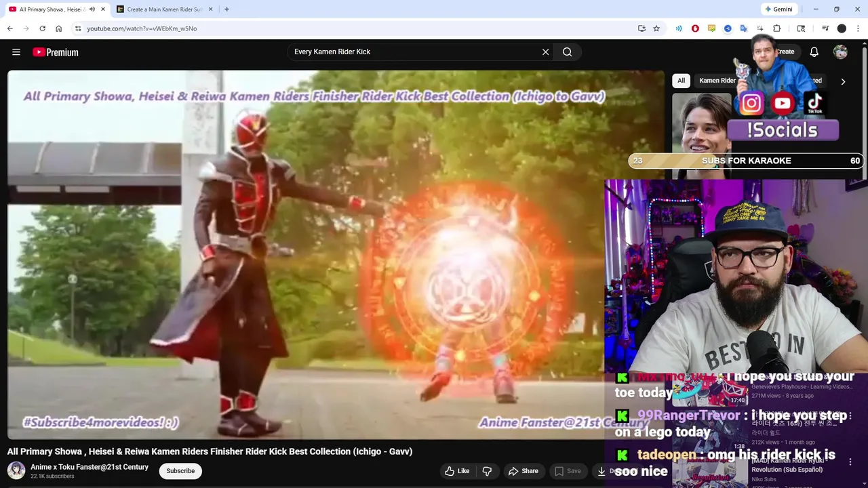Save the video to playlist
Screen dimensions: 868x488
tap(568, 471)
